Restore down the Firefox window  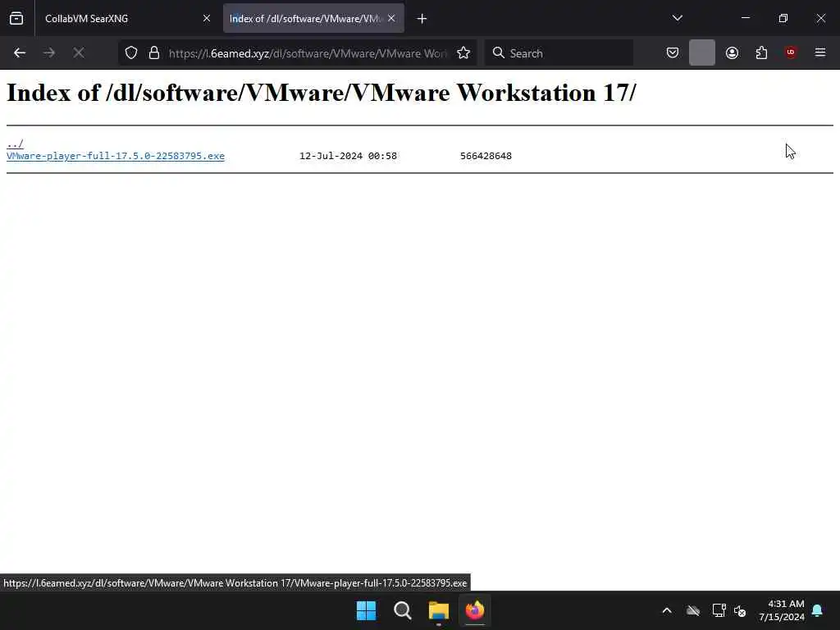tap(783, 18)
